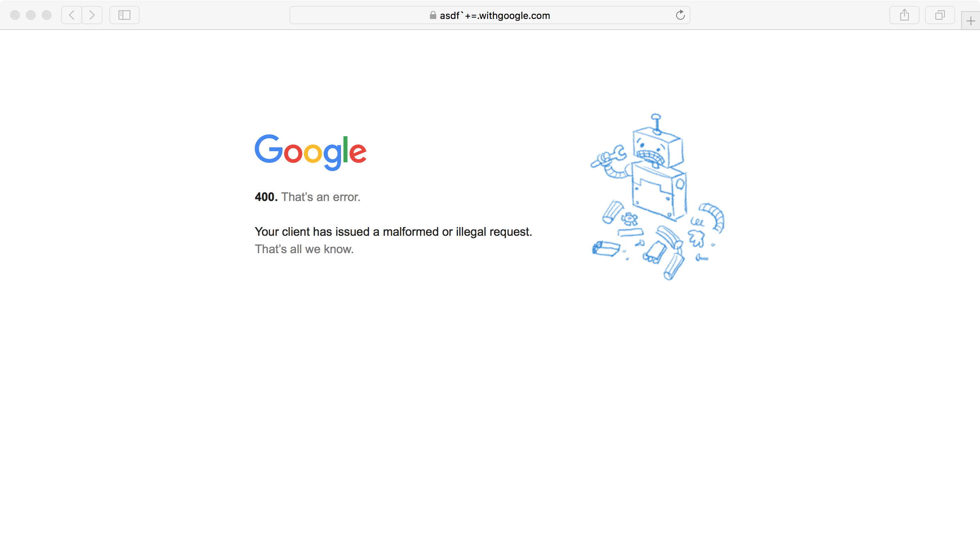Click the malformed or illegal request message
Viewport: 980px width, 560px height.
(x=393, y=232)
